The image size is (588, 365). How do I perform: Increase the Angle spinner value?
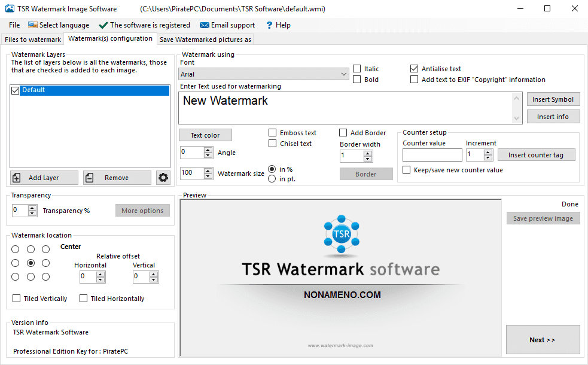[x=208, y=150]
